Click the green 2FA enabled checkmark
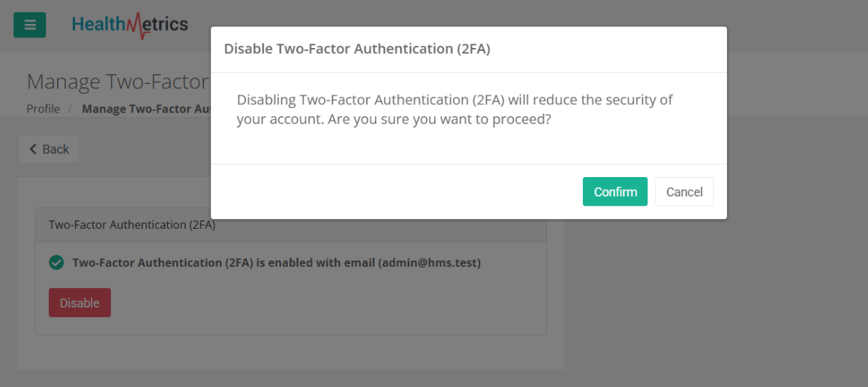 (x=56, y=262)
